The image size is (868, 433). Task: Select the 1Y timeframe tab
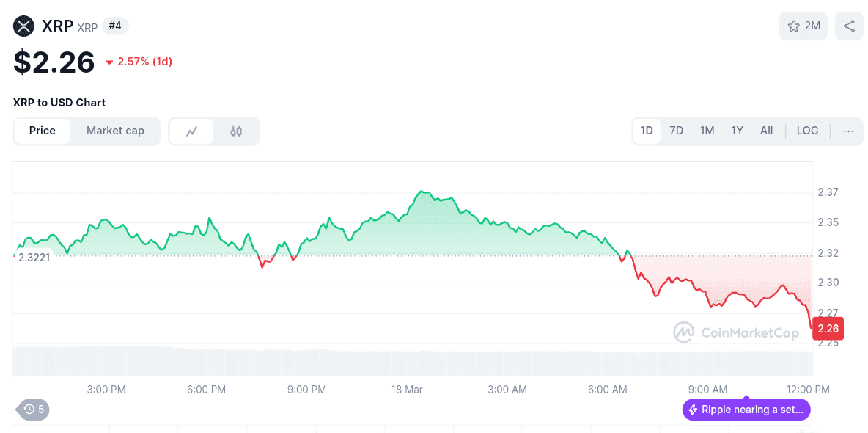tap(737, 131)
